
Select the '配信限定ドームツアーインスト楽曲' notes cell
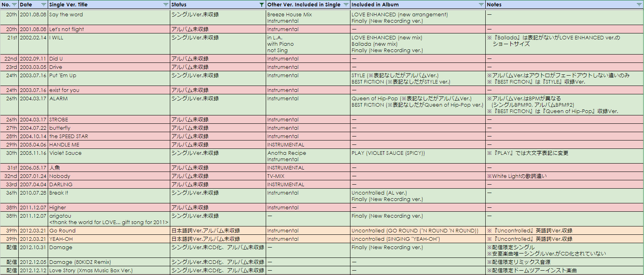coord(564,271)
